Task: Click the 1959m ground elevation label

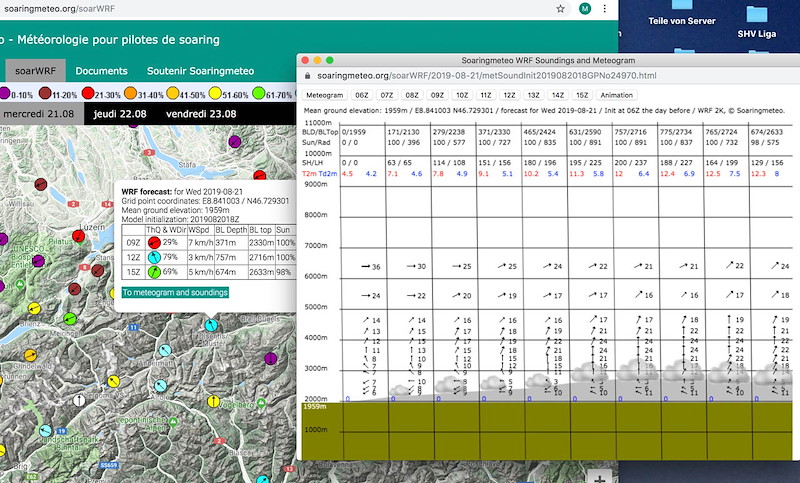Action: (315, 407)
